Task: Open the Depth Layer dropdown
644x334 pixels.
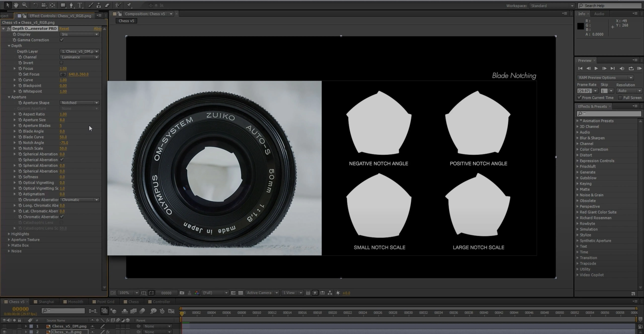Action: click(79, 51)
